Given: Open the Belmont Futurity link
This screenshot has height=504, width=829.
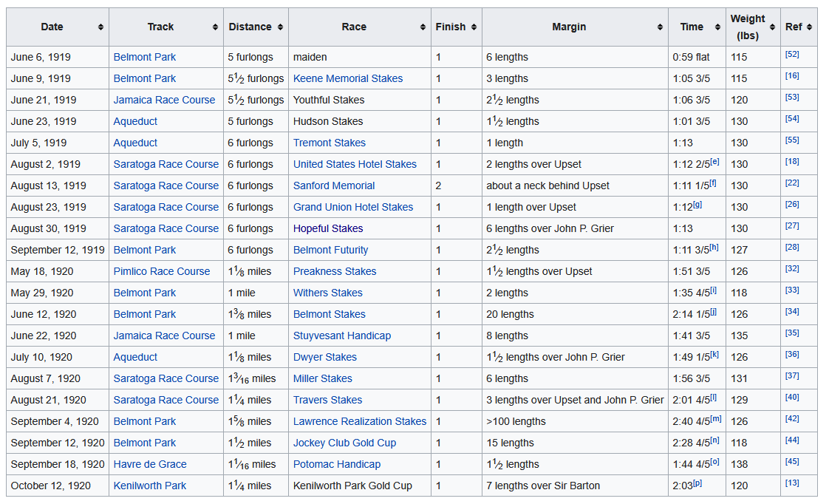Looking at the screenshot, I should pos(330,250).
